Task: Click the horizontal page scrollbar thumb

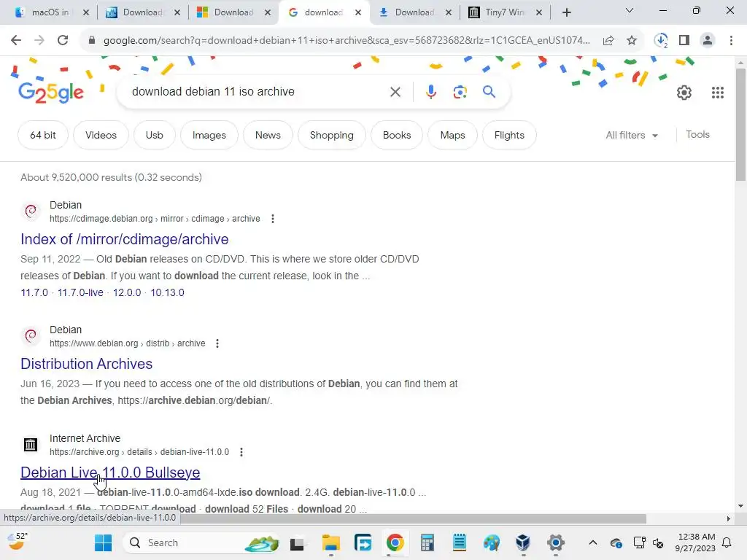Action: 414,518
